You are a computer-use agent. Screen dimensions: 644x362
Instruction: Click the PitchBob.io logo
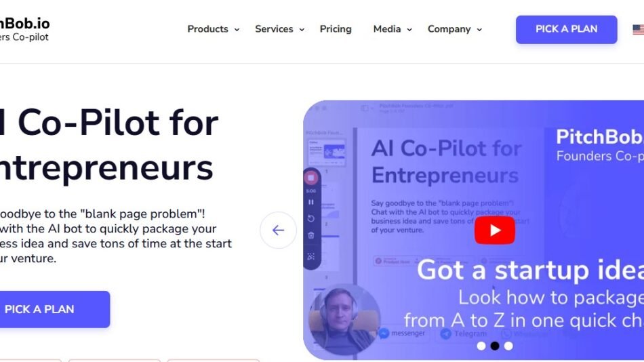coord(24,30)
